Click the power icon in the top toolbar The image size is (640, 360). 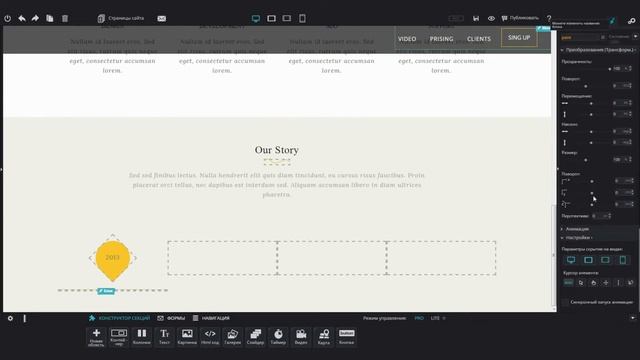coord(8,18)
